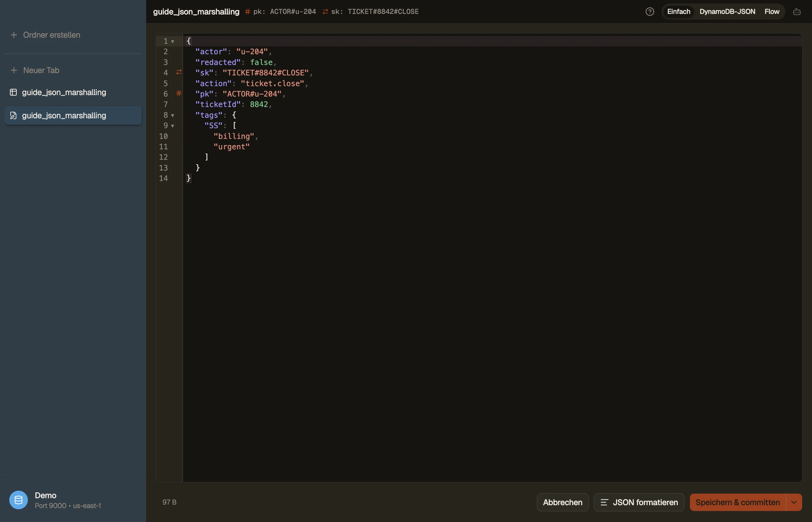Click the robot assistant icon at top right

point(797,12)
